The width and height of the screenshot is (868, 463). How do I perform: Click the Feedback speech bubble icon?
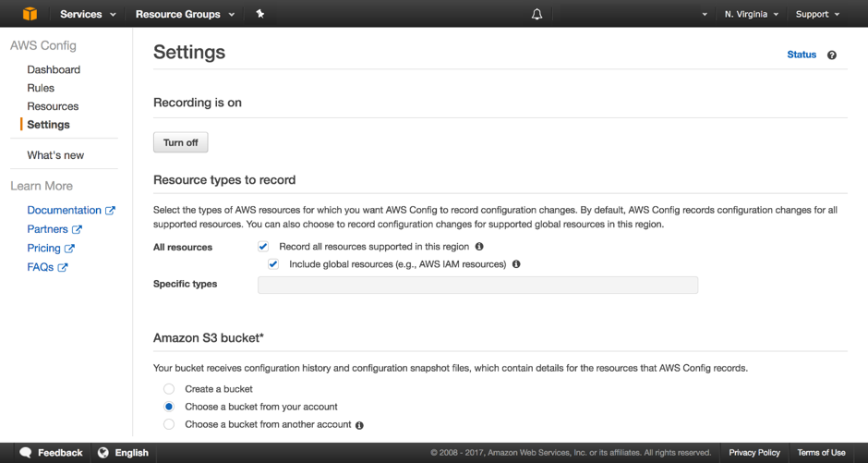coord(26,453)
